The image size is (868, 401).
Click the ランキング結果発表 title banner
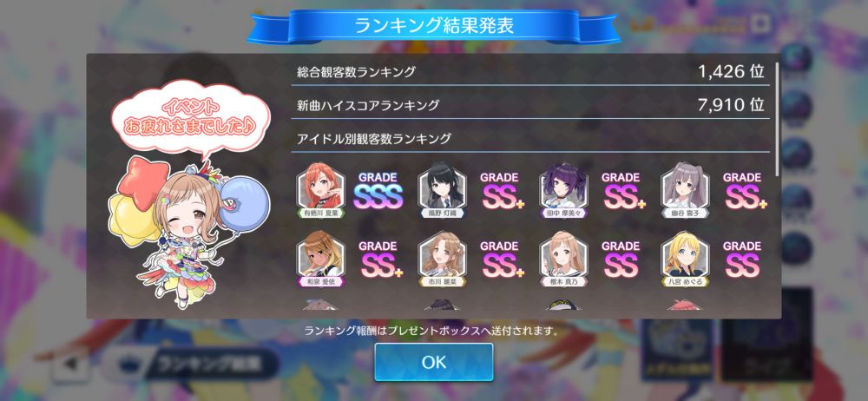[433, 26]
